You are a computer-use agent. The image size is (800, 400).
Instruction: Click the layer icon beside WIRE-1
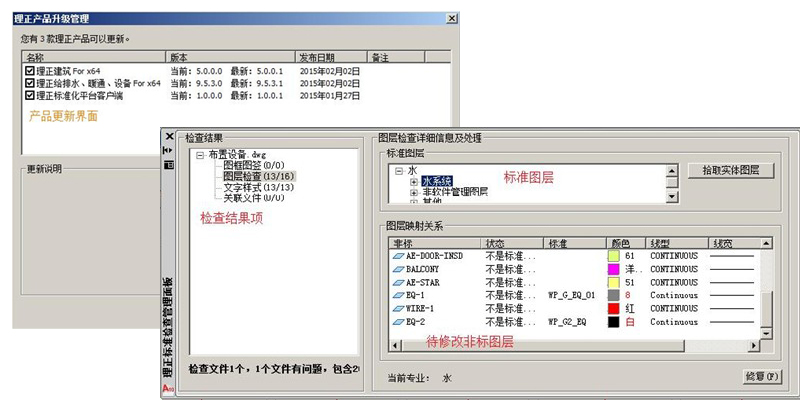pos(397,309)
